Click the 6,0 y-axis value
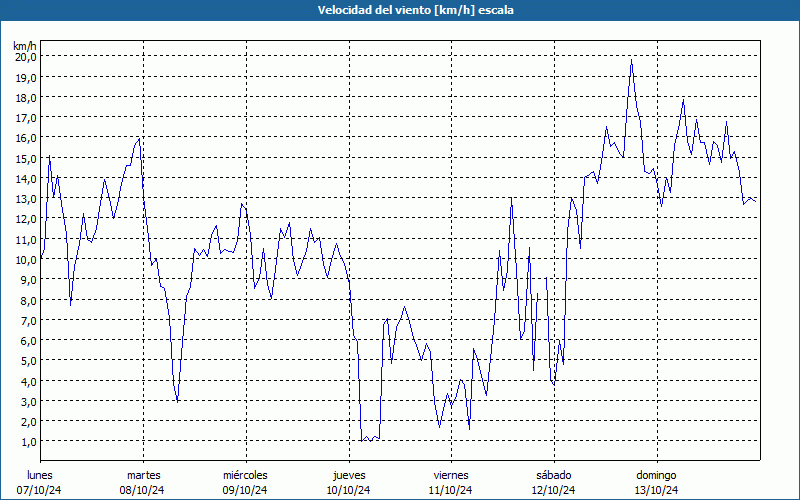 point(29,340)
